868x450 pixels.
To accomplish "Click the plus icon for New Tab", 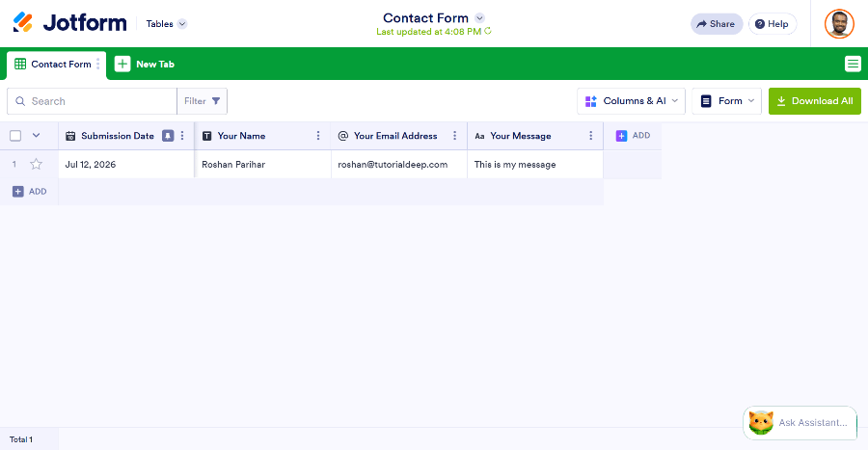I will [x=122, y=65].
